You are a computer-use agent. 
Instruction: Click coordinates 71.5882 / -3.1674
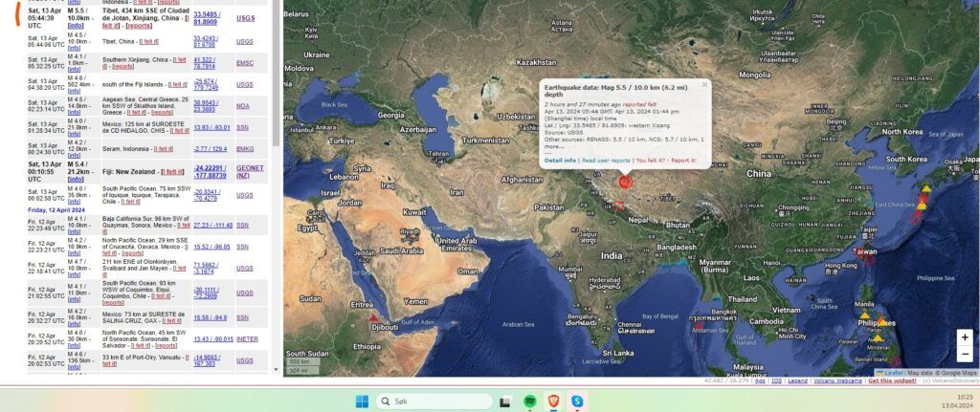[x=206, y=268]
